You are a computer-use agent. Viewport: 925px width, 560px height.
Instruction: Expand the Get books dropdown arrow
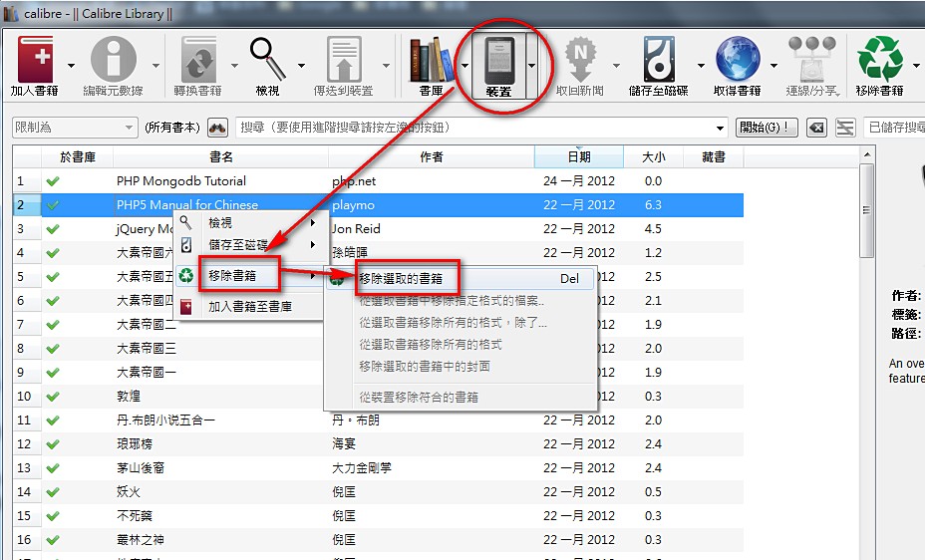[x=773, y=66]
